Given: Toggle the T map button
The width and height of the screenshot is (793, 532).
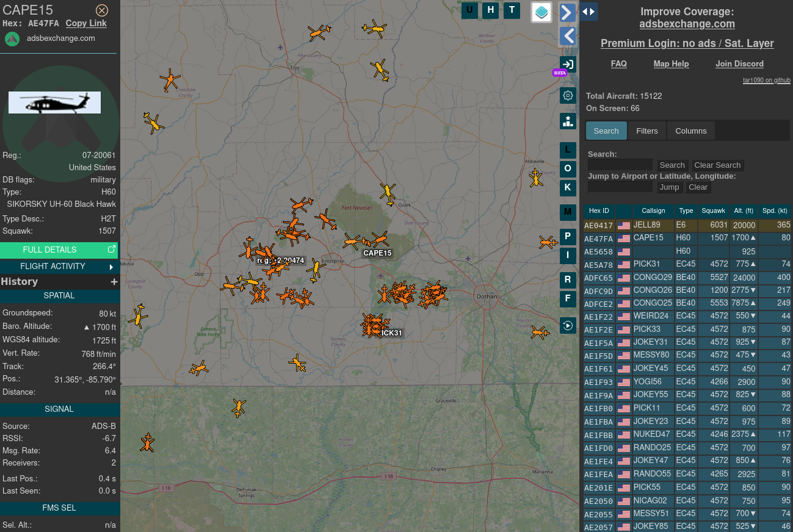Looking at the screenshot, I should [x=512, y=10].
